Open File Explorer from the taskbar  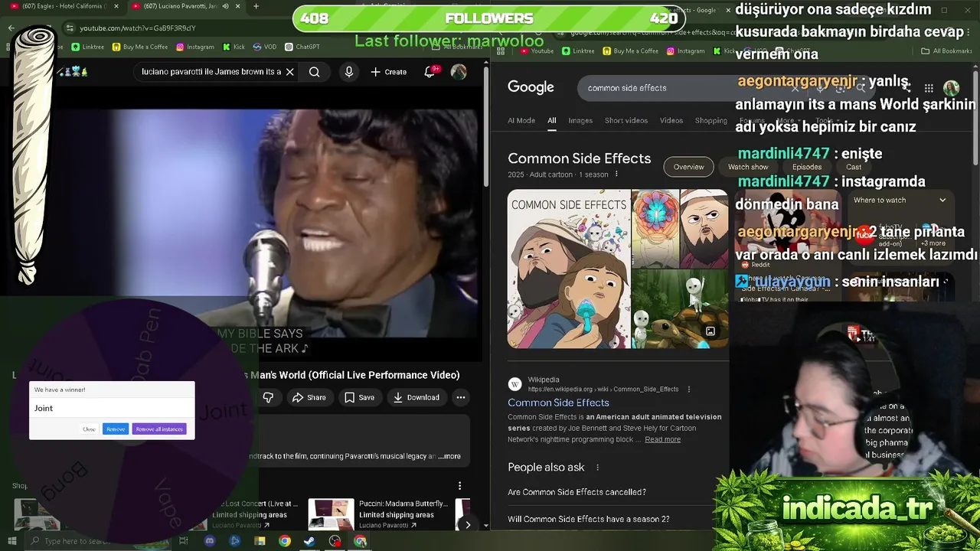click(260, 541)
